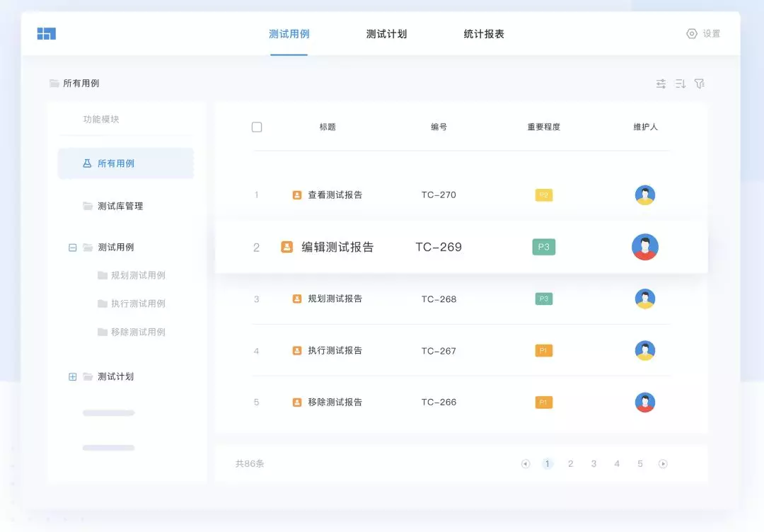764x532 pixels.
Task: Open page 5 of results
Action: pos(639,464)
